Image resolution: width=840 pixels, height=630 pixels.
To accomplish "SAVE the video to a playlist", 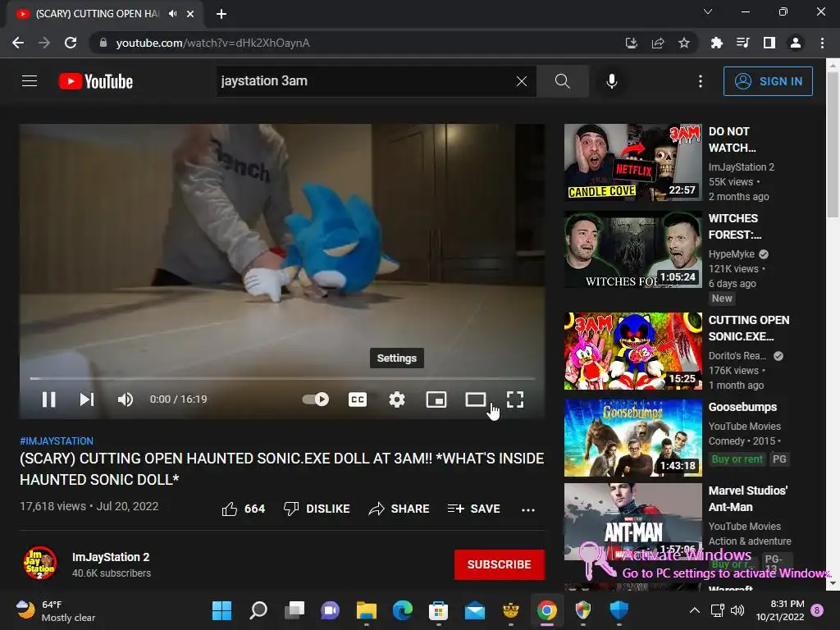I will click(474, 509).
